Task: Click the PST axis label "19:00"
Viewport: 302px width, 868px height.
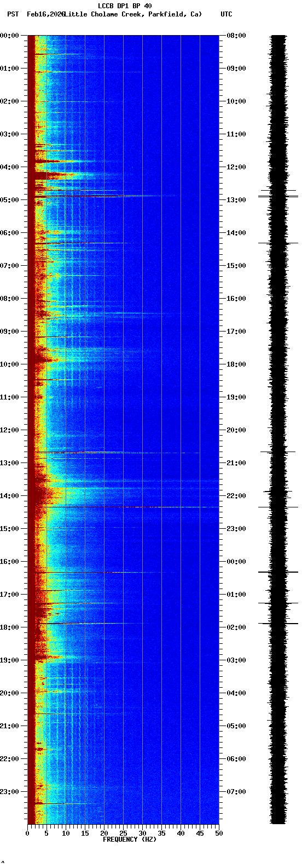Action: click(9, 660)
